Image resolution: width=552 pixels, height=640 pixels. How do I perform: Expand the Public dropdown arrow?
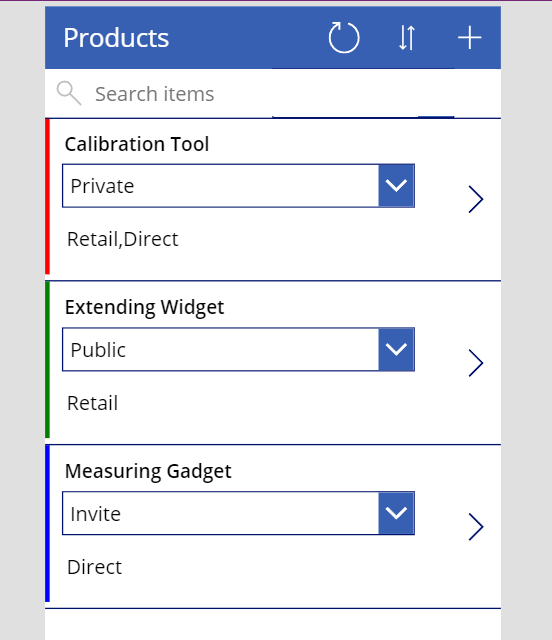click(x=396, y=349)
